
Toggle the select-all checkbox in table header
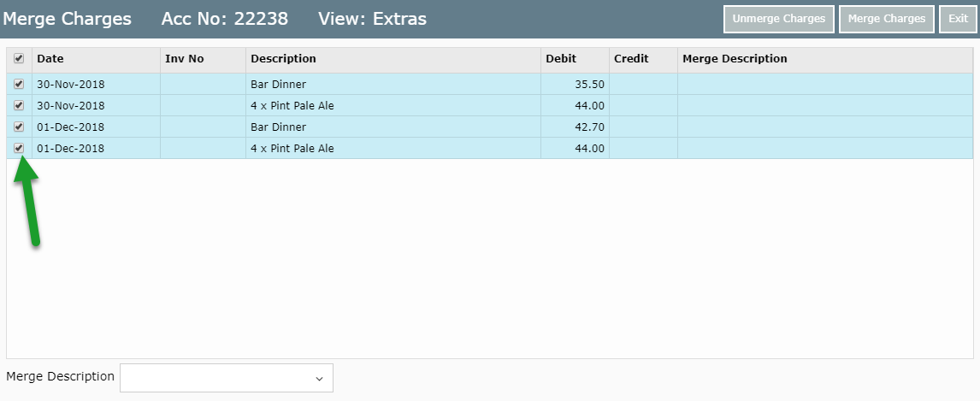pyautogui.click(x=19, y=59)
